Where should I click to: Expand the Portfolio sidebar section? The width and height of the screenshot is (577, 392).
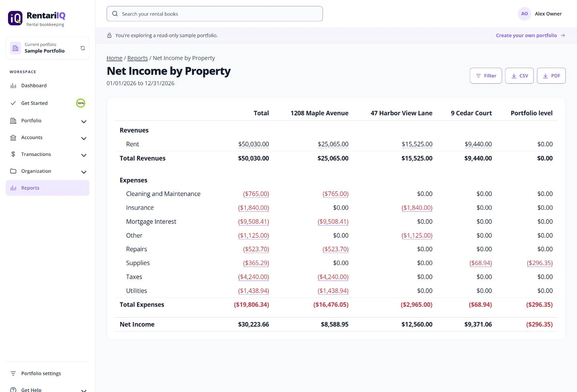[84, 121]
